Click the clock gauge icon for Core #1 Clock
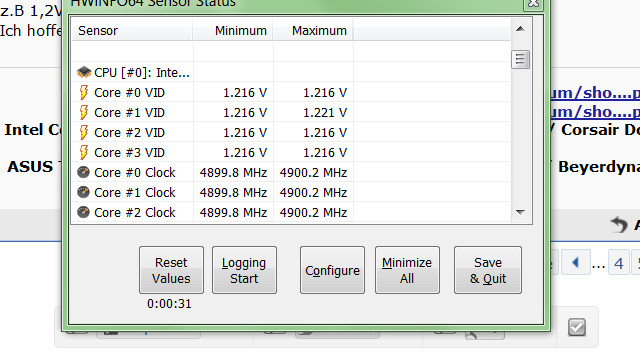The width and height of the screenshot is (640, 360). click(x=83, y=192)
